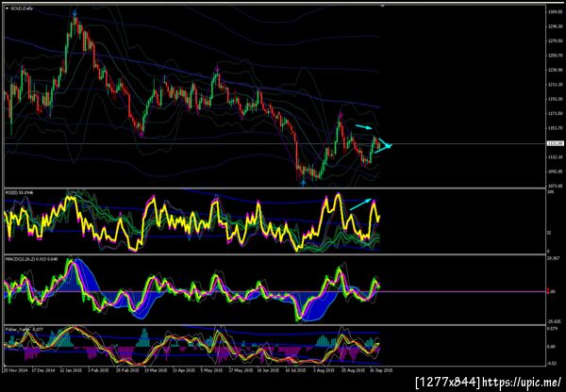Open the dropdown triangle beside GOLD,Daily
The width and height of the screenshot is (566, 392).
tap(8, 8)
